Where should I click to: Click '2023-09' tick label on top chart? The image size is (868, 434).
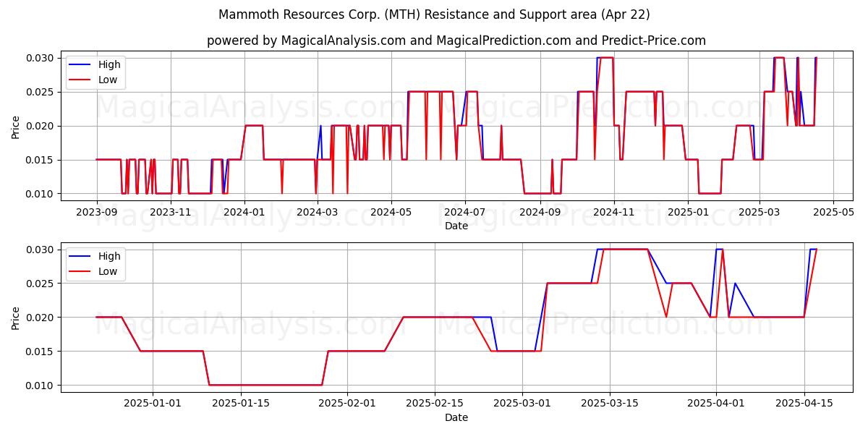[97, 212]
